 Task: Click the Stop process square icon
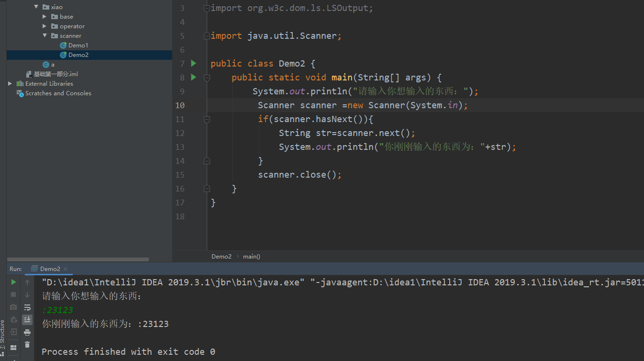13,294
